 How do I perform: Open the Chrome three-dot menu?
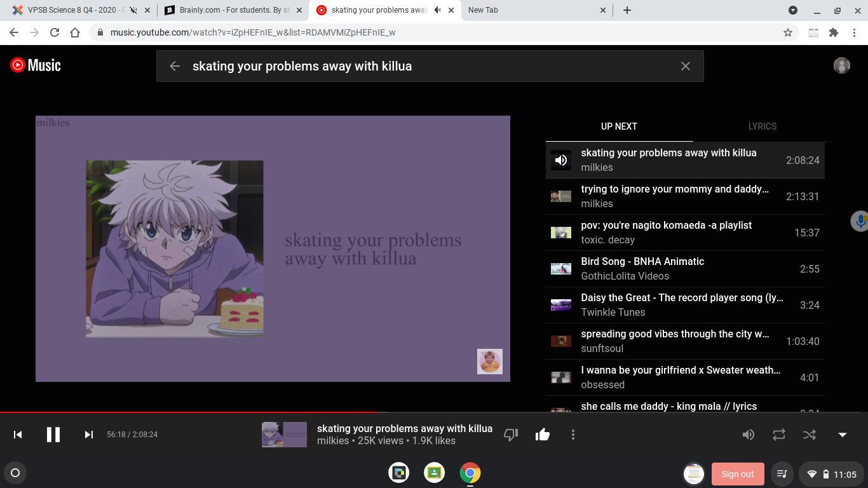(854, 32)
